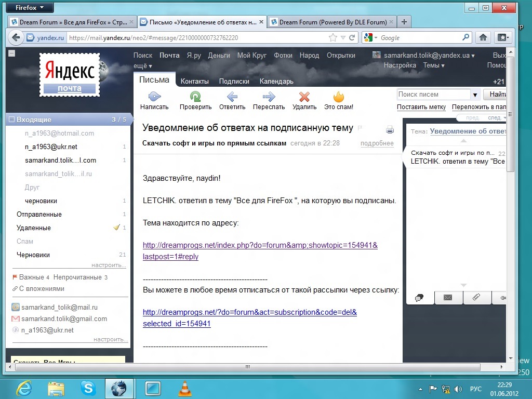The image size is (532, 399).
Task: Click the Найти search button
Action: click(x=495, y=95)
